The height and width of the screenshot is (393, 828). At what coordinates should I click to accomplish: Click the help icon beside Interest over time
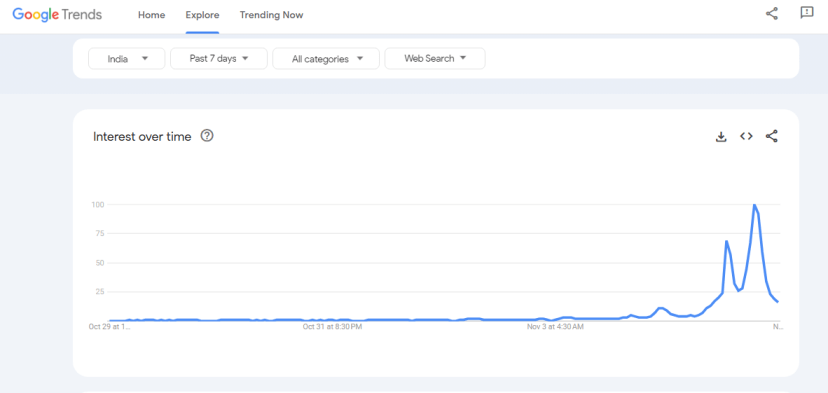207,136
